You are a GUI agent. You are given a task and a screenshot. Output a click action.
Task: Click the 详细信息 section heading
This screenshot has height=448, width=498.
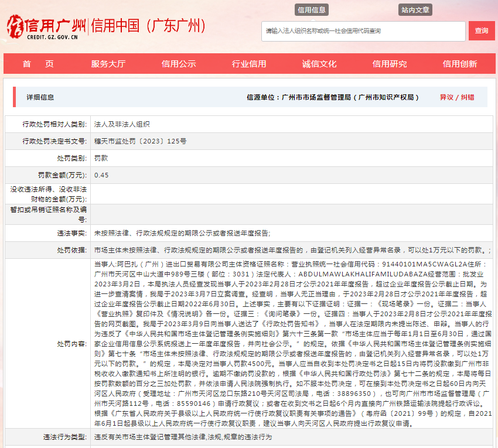pyautogui.click(x=40, y=97)
